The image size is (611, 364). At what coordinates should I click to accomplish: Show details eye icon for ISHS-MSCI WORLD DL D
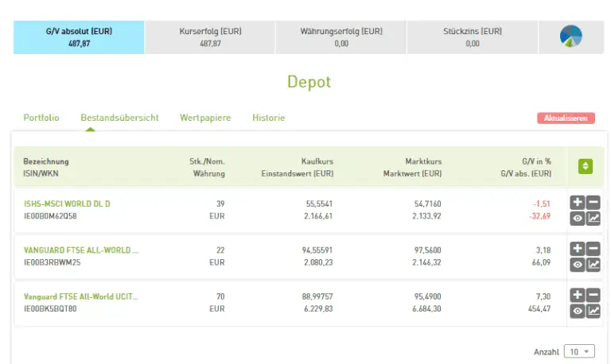(578, 219)
